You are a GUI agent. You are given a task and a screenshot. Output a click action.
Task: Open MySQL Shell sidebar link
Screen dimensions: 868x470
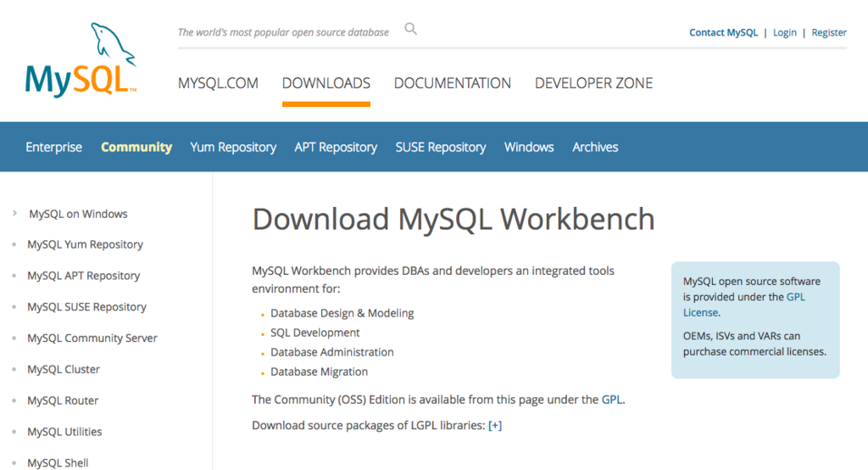(58, 463)
